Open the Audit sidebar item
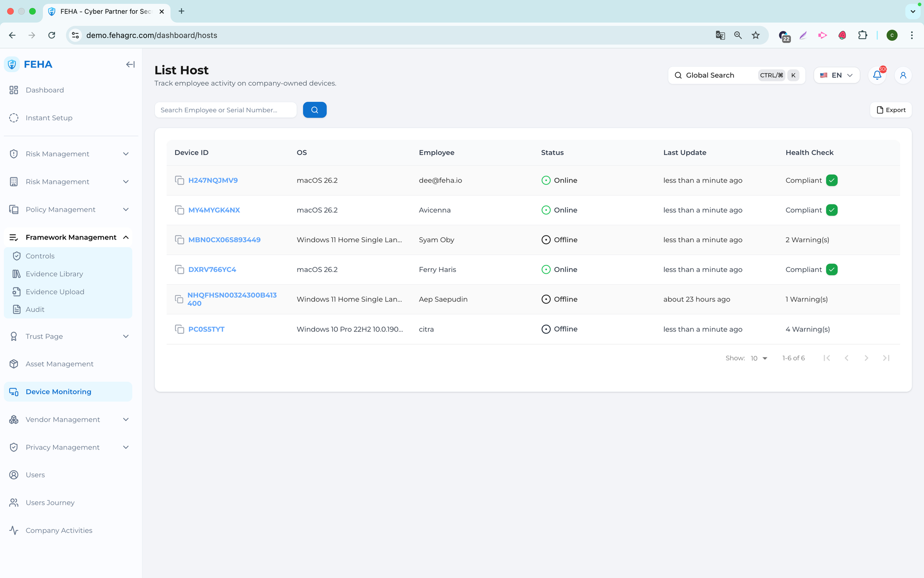Viewport: 924px width, 578px height. click(x=35, y=309)
